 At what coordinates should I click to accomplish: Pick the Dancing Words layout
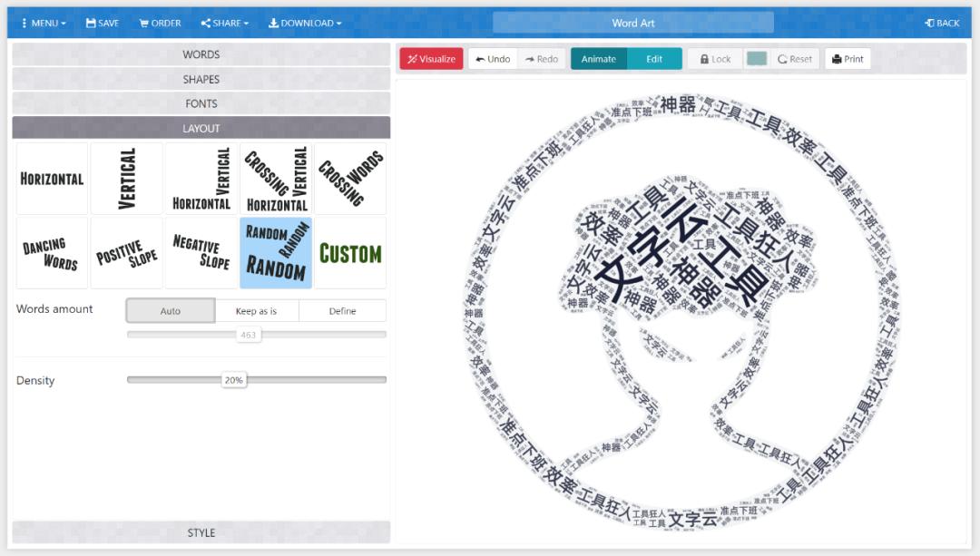(x=52, y=253)
